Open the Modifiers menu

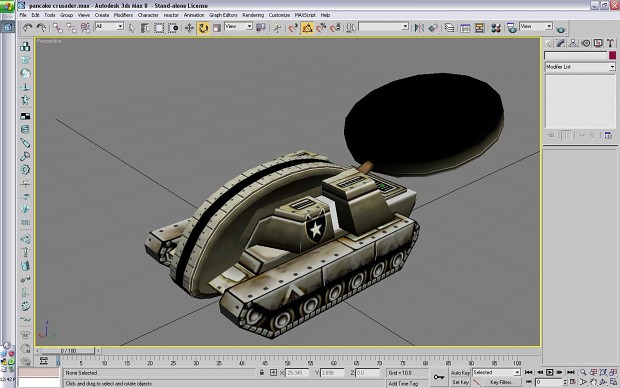pyautogui.click(x=123, y=15)
